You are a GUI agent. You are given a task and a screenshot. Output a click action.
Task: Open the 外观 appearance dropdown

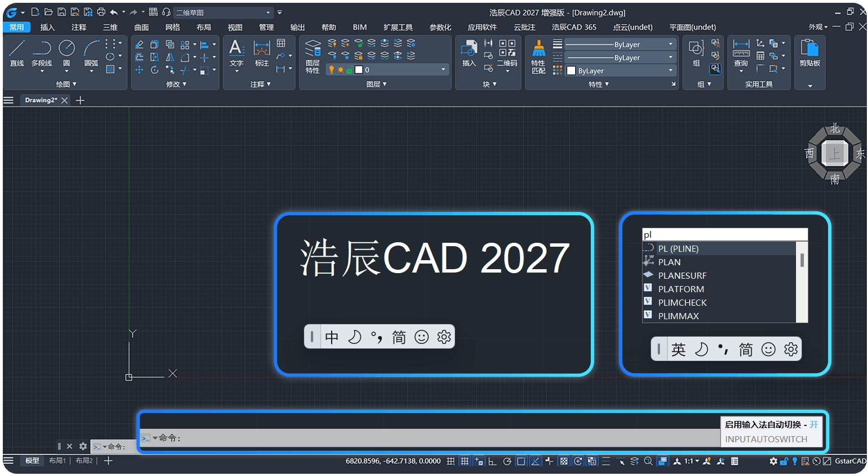click(818, 27)
